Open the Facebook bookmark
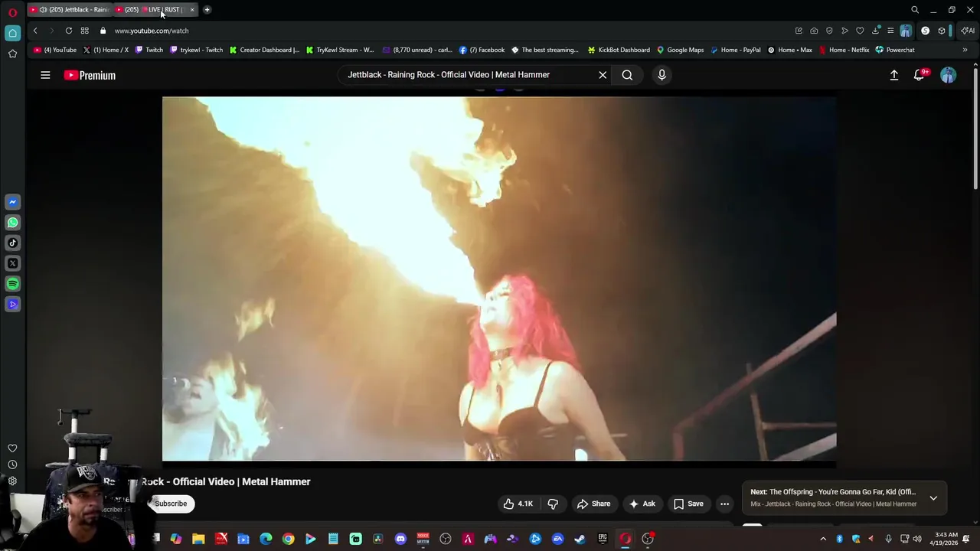 click(482, 50)
